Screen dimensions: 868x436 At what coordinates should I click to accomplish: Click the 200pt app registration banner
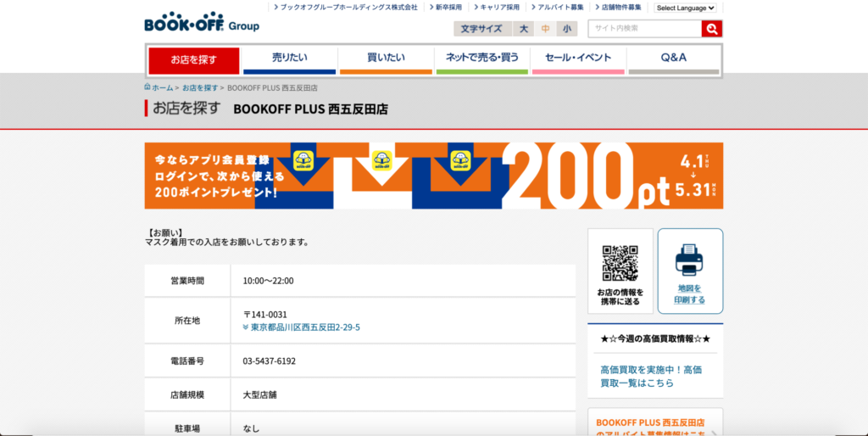pyautogui.click(x=433, y=176)
